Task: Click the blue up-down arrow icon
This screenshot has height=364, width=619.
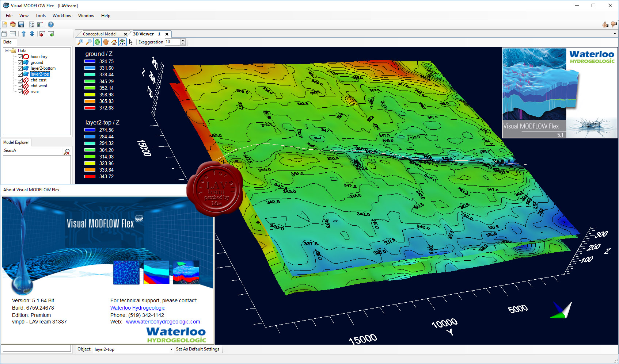Action: pyautogui.click(x=32, y=34)
